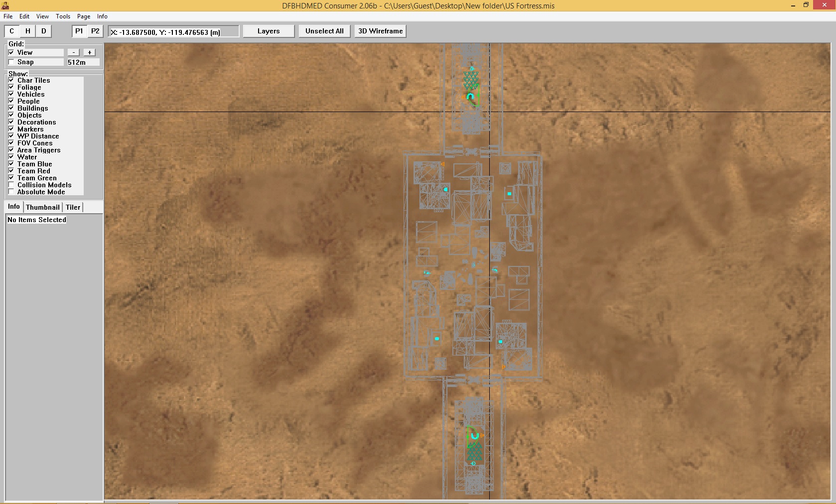Toggle Team Red checkbox

pyautogui.click(x=11, y=171)
